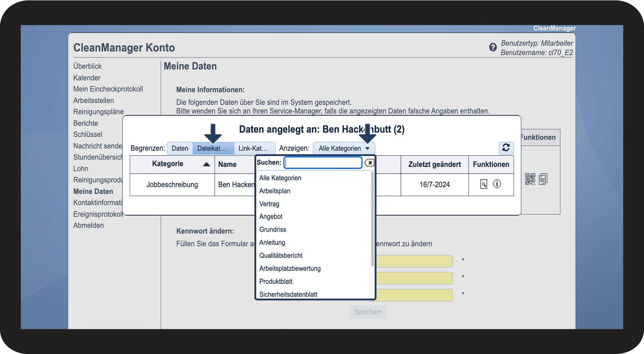Choose Qualitätsbericht from the category list
Viewport: 644px width, 354px height.
[281, 256]
